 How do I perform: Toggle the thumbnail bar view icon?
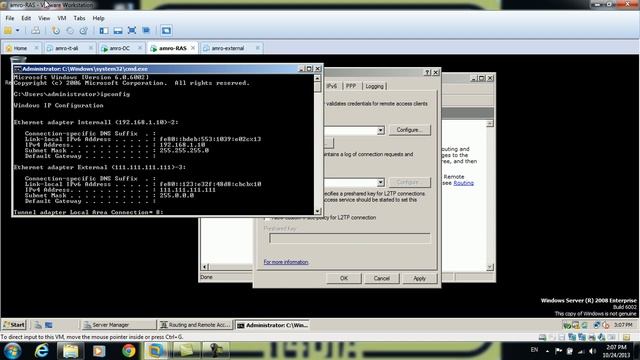click(x=118, y=31)
